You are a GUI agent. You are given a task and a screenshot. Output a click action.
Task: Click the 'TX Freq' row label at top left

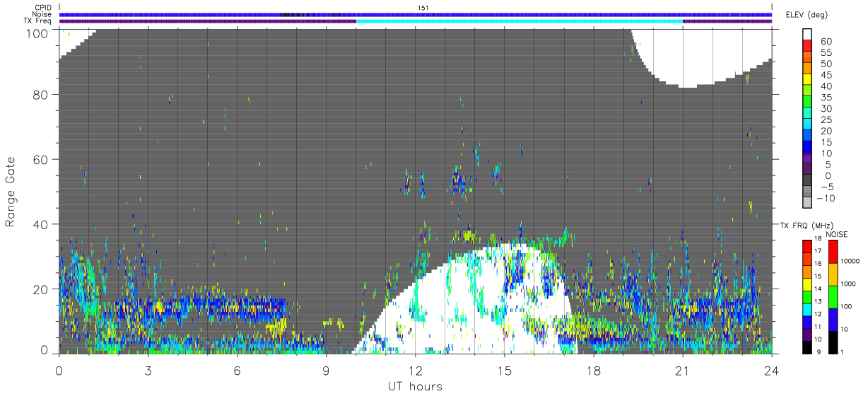(39, 21)
